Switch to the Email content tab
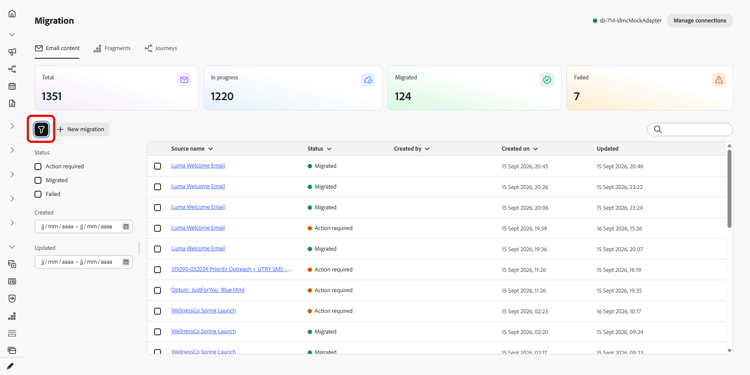This screenshot has width=750, height=375. (57, 48)
